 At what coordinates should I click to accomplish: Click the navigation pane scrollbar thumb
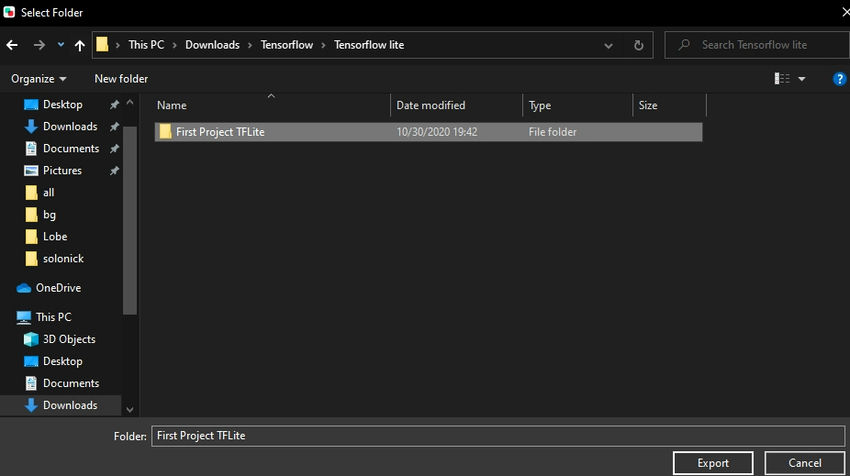130,220
